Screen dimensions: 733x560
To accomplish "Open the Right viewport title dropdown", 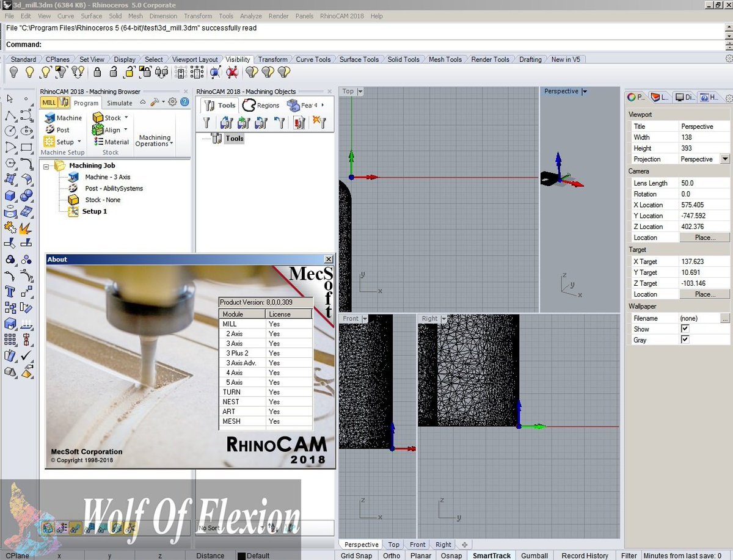I will click(x=444, y=319).
